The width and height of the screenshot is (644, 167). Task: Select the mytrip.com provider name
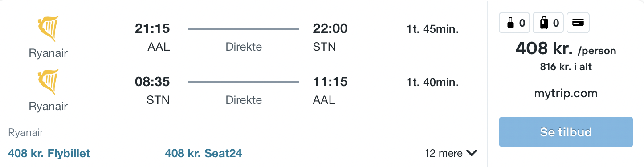tap(566, 94)
